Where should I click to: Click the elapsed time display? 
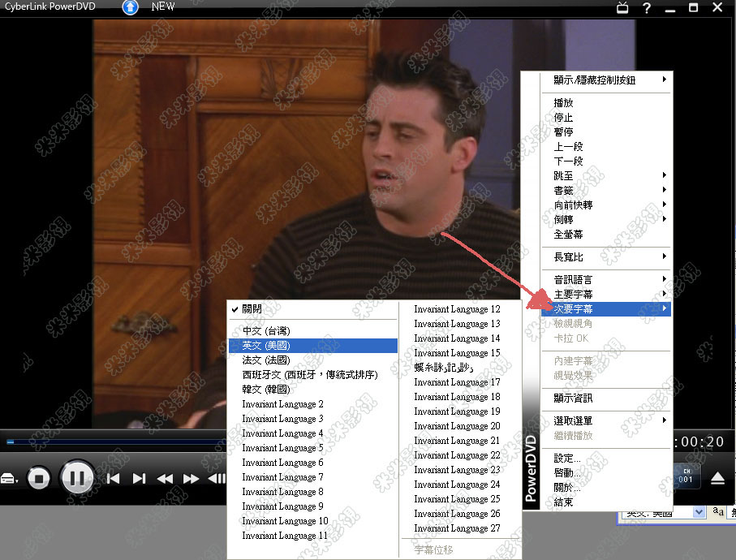tap(699, 442)
